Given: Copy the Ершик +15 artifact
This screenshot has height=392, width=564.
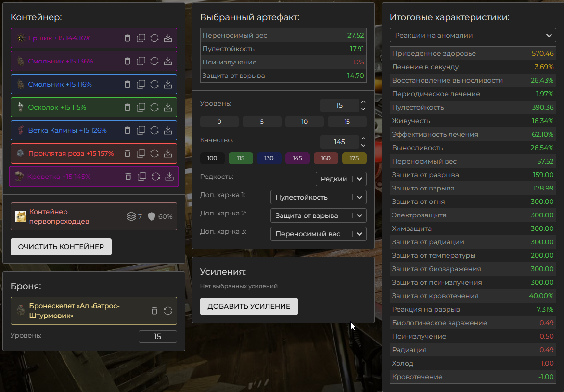Looking at the screenshot, I should (141, 38).
